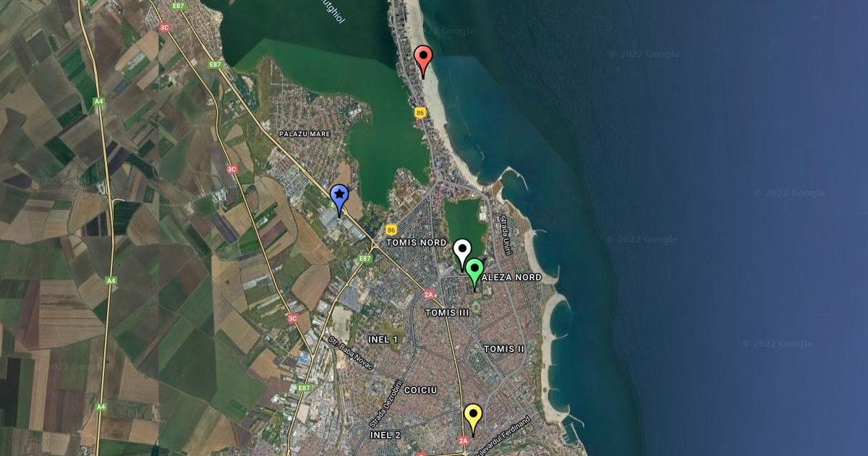Click the Strada Unirii street label
The image size is (868, 456).
point(507,235)
